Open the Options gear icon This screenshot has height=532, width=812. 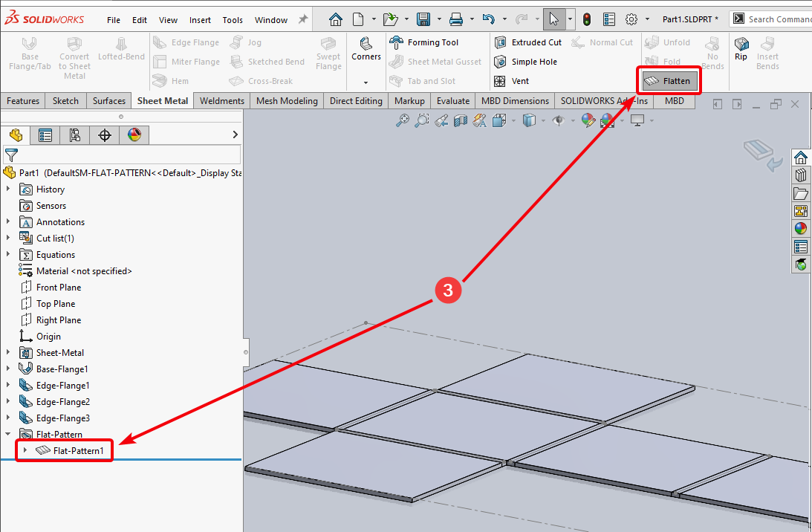[x=631, y=19]
